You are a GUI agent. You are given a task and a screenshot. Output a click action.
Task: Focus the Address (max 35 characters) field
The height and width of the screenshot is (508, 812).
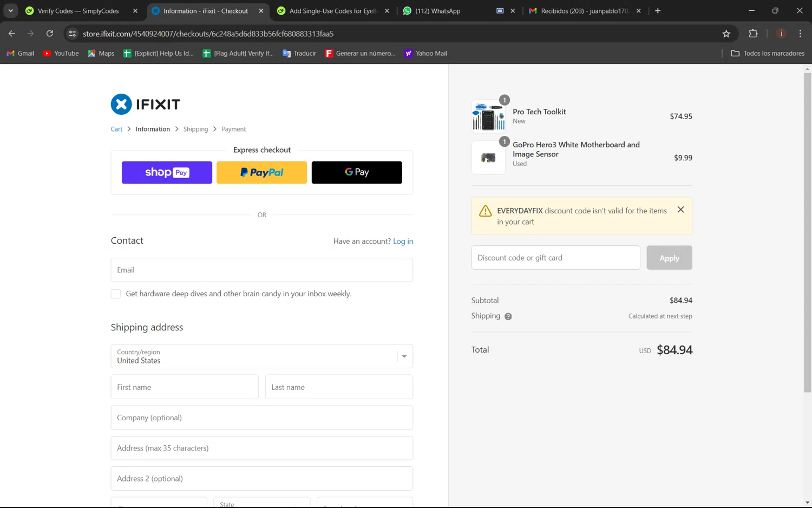[x=262, y=448]
